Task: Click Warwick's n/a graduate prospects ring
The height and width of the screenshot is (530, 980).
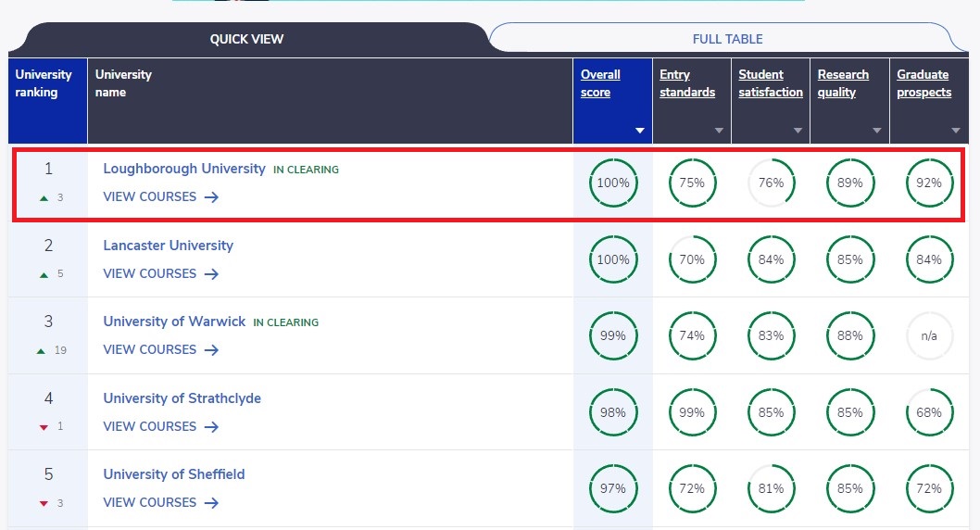Action: click(929, 336)
